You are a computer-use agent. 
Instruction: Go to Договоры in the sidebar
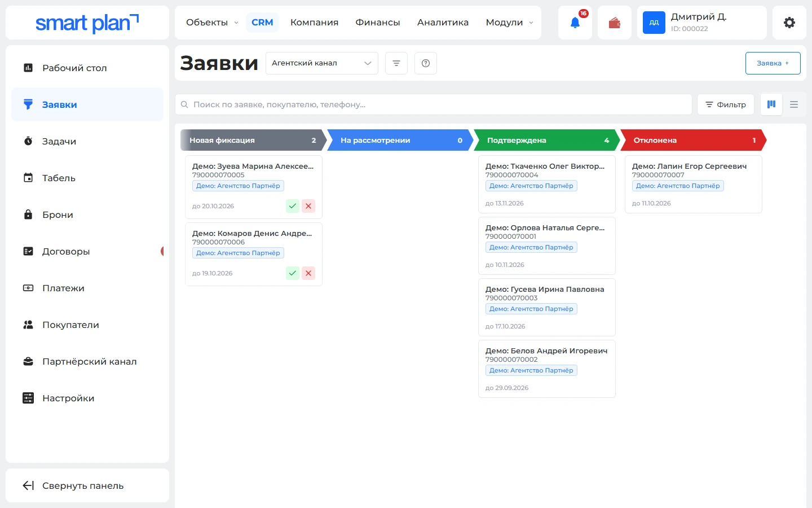(x=87, y=251)
